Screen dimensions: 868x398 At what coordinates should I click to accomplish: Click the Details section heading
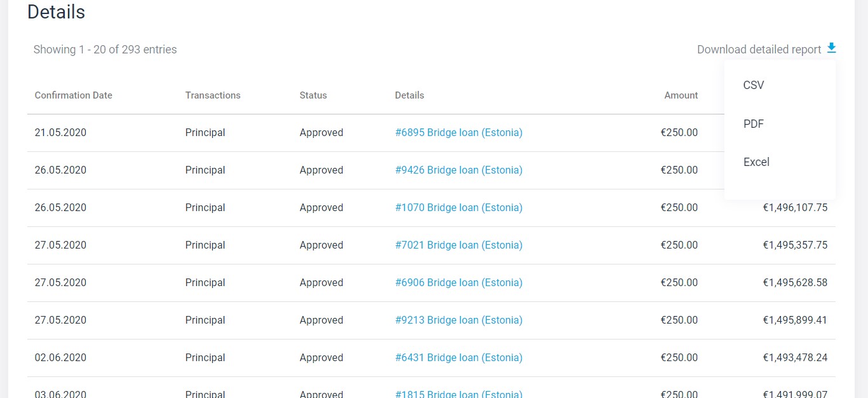coord(56,12)
